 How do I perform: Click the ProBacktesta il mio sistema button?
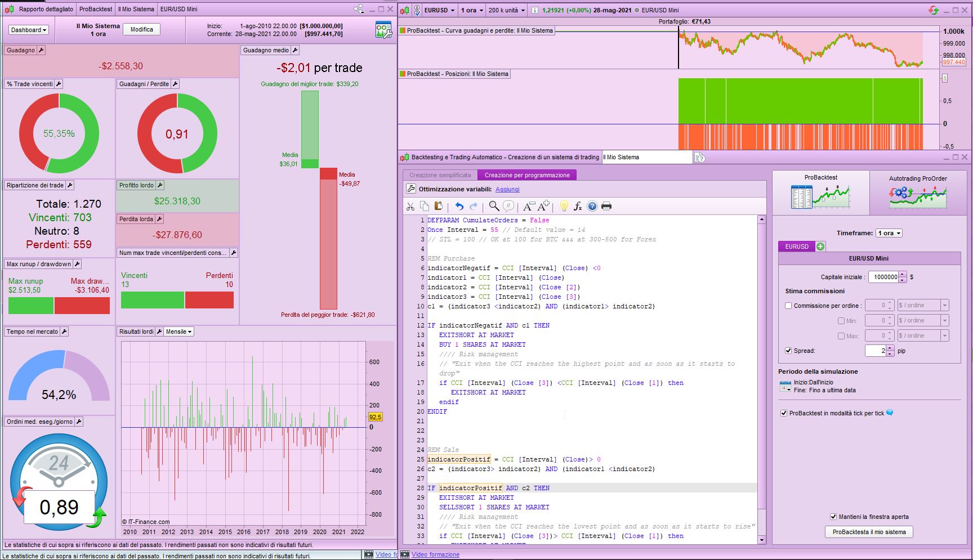(869, 532)
